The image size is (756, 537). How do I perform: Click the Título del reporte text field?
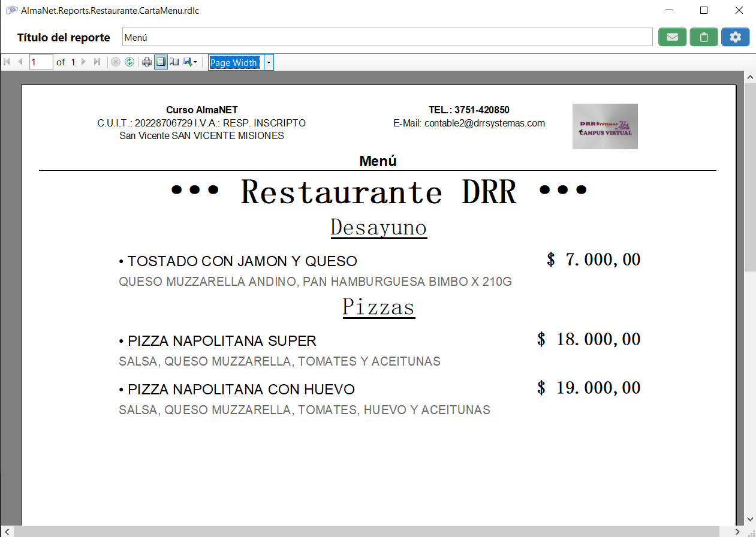click(x=387, y=37)
